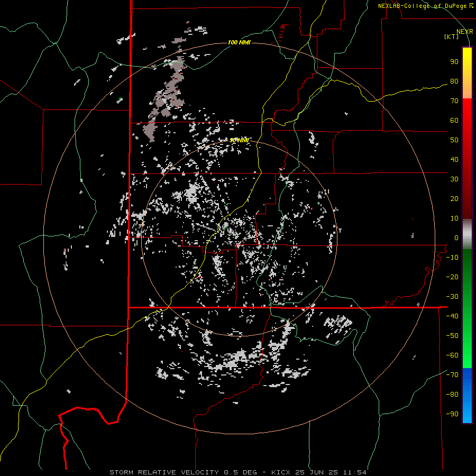Click the [KT] units label
Viewport: 476px width, 476px height.
tap(451, 36)
